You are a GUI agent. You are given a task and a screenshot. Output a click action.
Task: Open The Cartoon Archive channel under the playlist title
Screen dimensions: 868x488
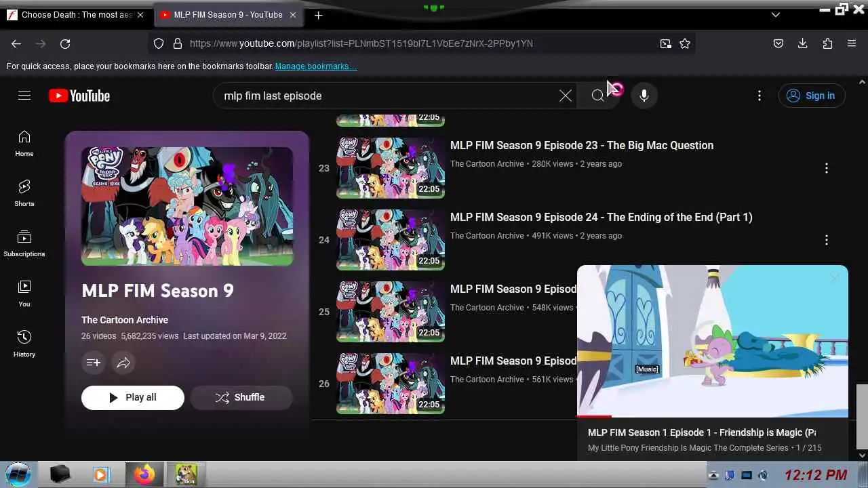click(125, 320)
